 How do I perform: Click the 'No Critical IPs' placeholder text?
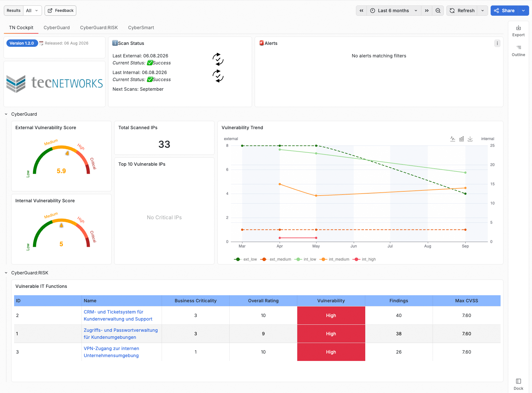[164, 217]
